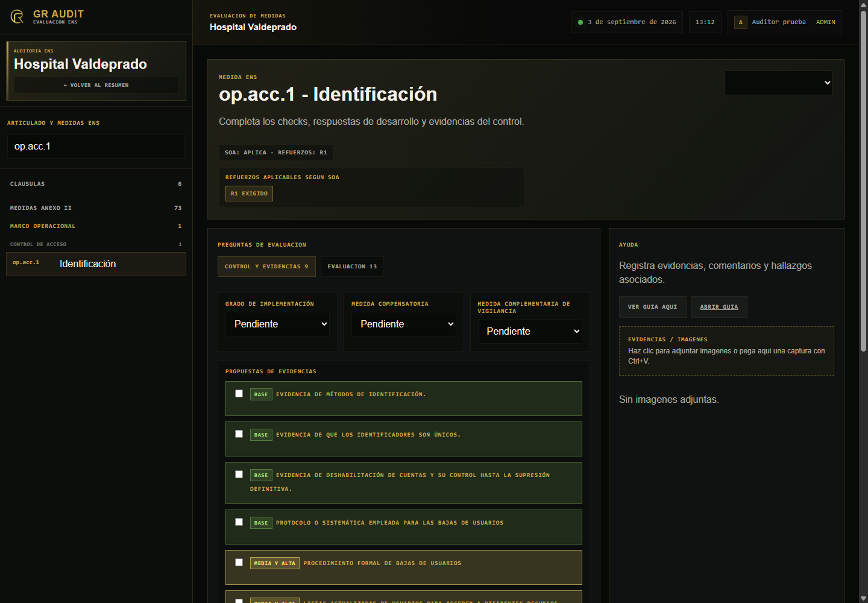Open Grado de Implementación dropdown
This screenshot has height=603, width=868.
278,324
